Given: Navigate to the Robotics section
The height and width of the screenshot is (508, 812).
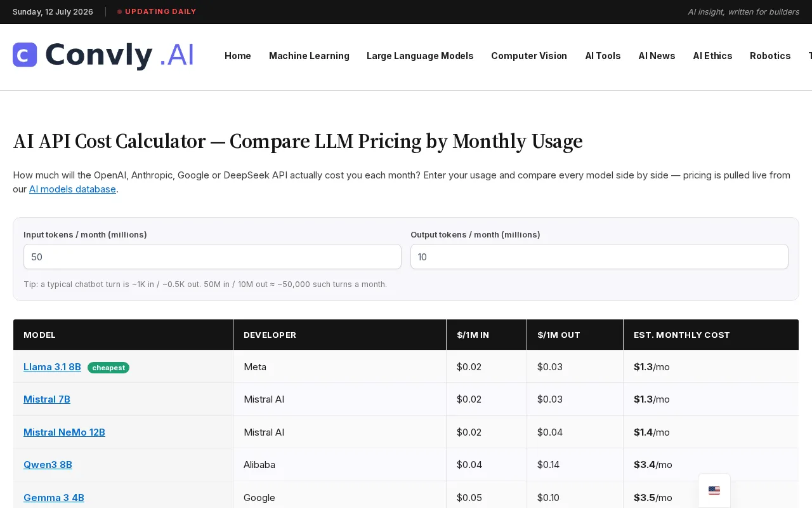Looking at the screenshot, I should click(770, 56).
